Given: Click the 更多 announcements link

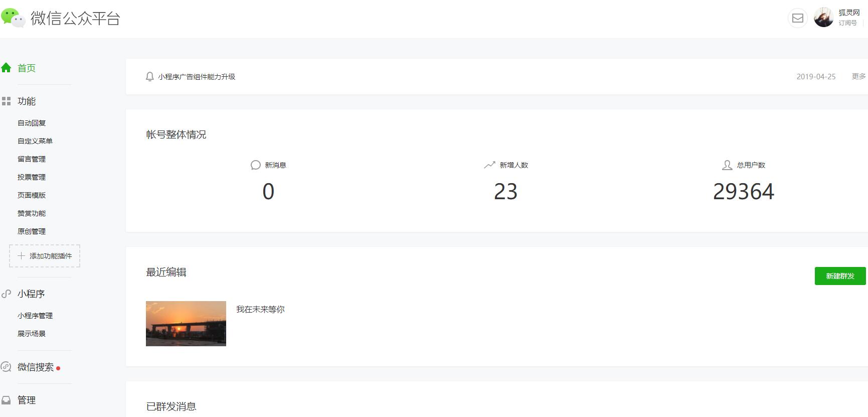Looking at the screenshot, I should 858,76.
